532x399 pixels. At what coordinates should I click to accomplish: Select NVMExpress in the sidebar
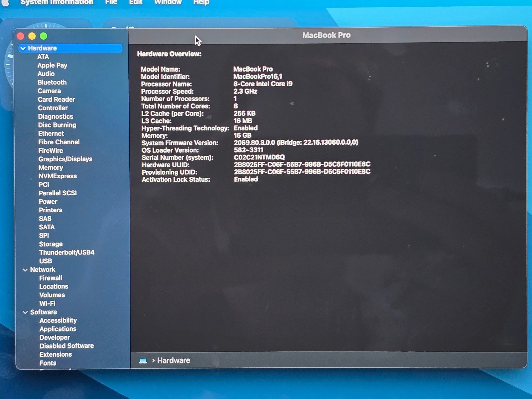coord(58,176)
